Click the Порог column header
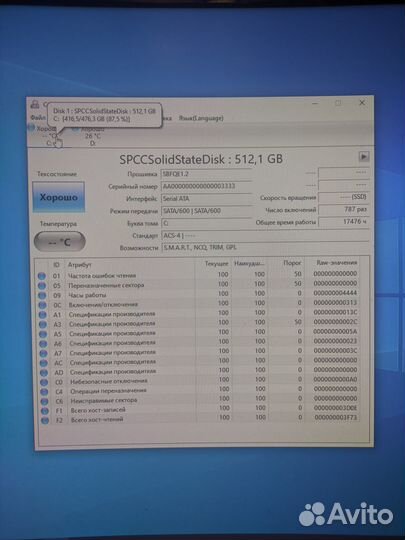Screen dimensions: 405x540 coord(292,263)
